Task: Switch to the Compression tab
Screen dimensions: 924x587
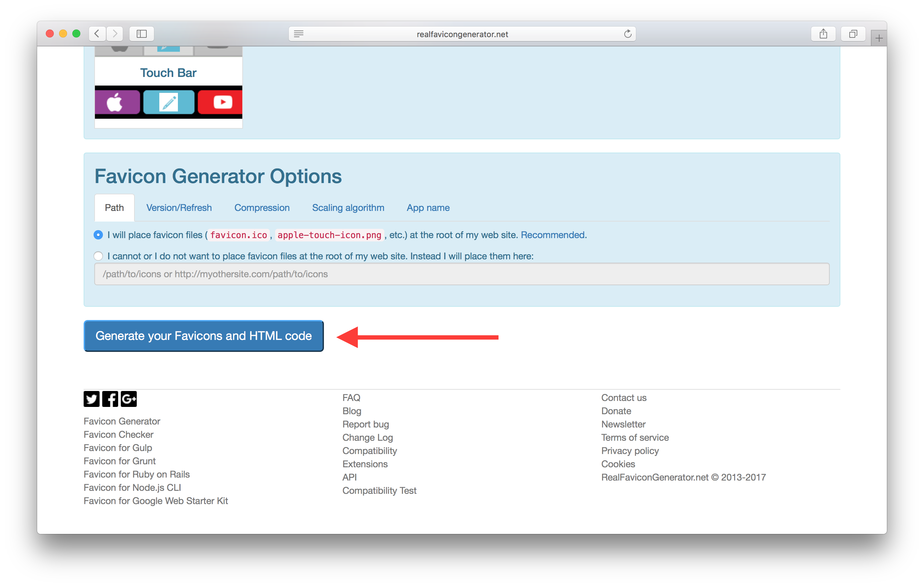Action: click(263, 207)
